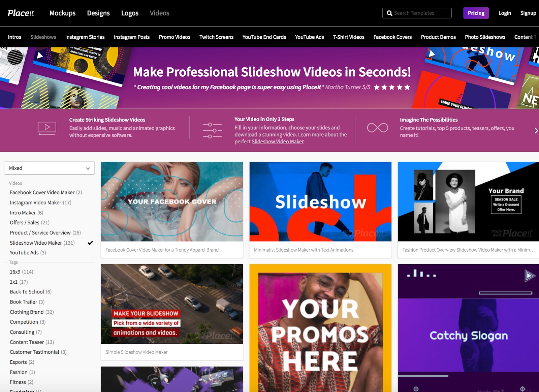Click the Slideshow Video Maker hyperlink in the steps text
This screenshot has height=392, width=539.
click(278, 142)
